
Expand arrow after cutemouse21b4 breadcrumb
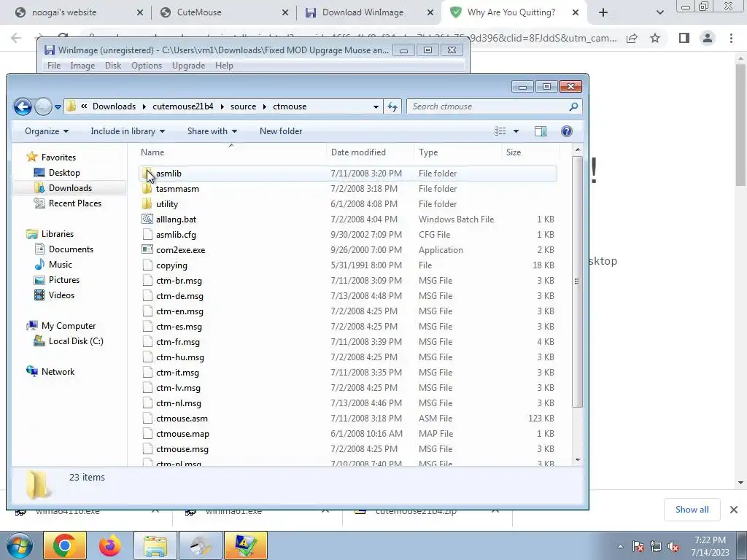222,106
